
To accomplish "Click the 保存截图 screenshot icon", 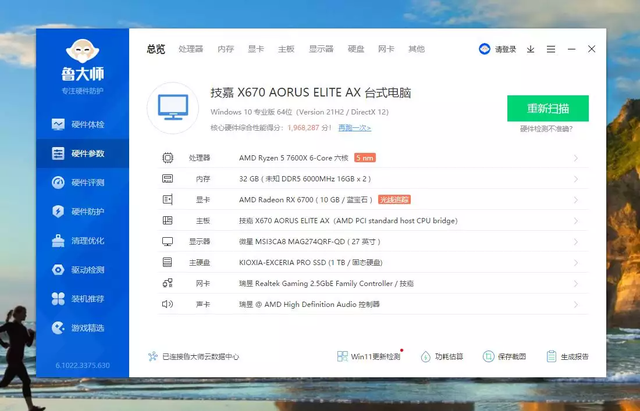I will tap(488, 356).
